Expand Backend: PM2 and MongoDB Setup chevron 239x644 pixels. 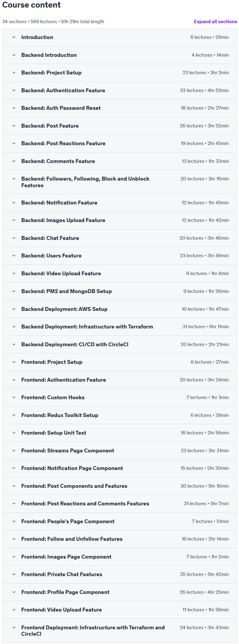pos(14,291)
